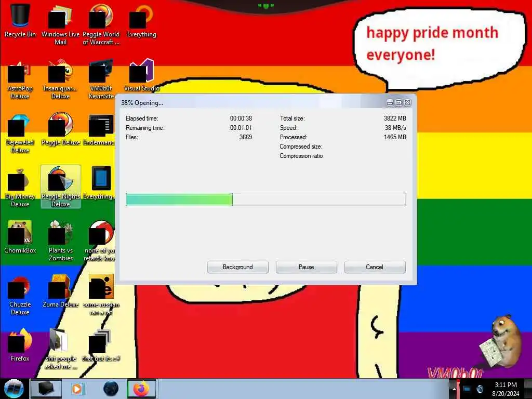Close the 38% Opening dialog
The height and width of the screenshot is (399, 532).
pyautogui.click(x=407, y=102)
